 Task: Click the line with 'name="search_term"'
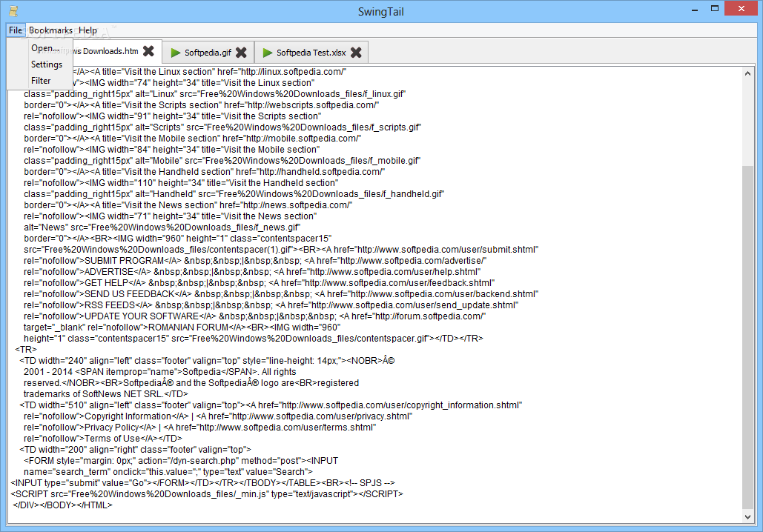168,472
